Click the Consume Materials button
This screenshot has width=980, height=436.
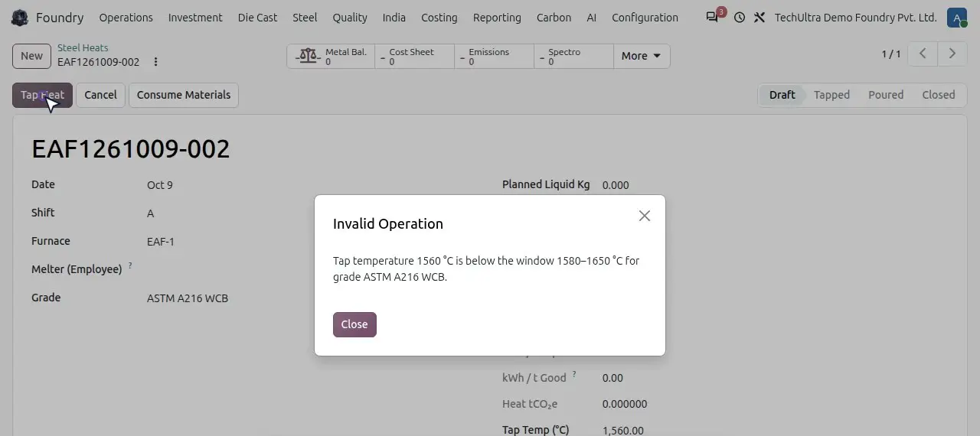tap(184, 95)
